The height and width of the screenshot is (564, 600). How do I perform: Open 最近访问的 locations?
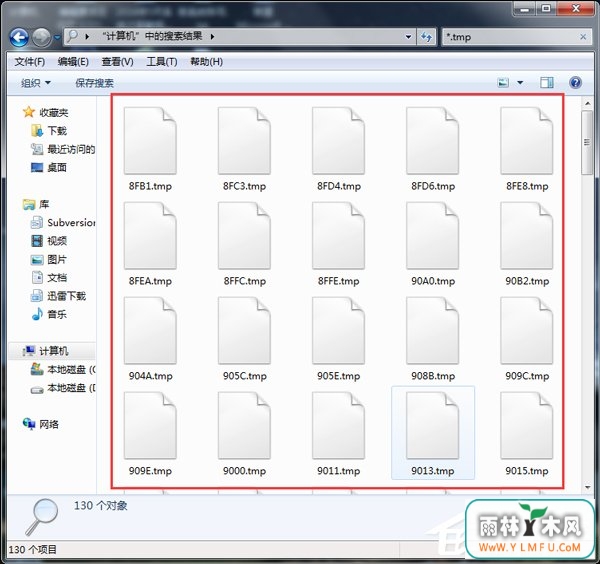(63, 149)
